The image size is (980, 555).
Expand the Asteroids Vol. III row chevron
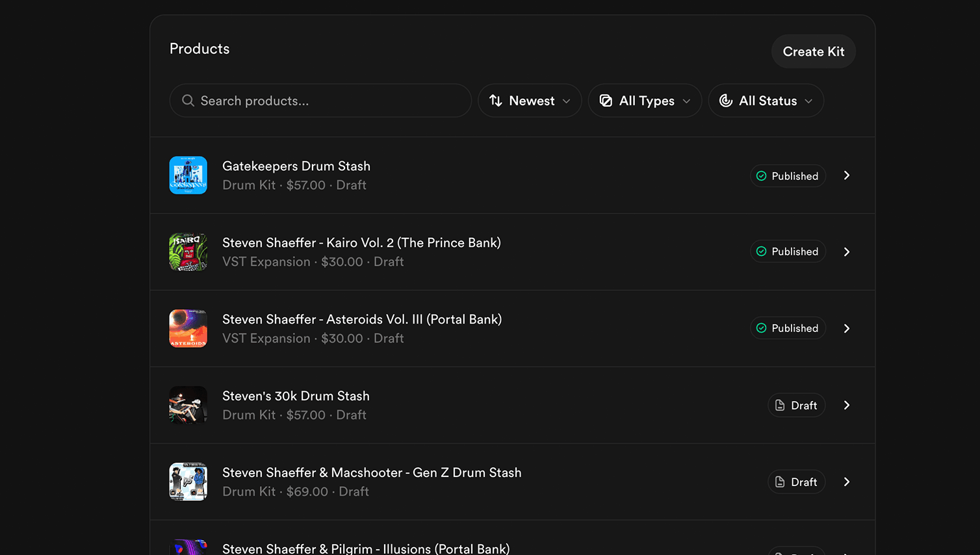(846, 328)
